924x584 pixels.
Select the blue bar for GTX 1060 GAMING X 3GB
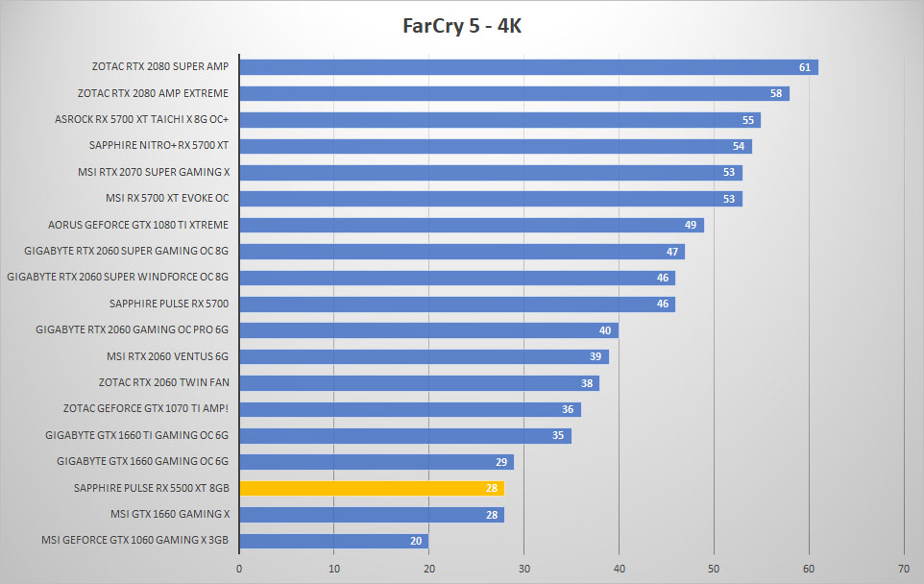(x=334, y=541)
